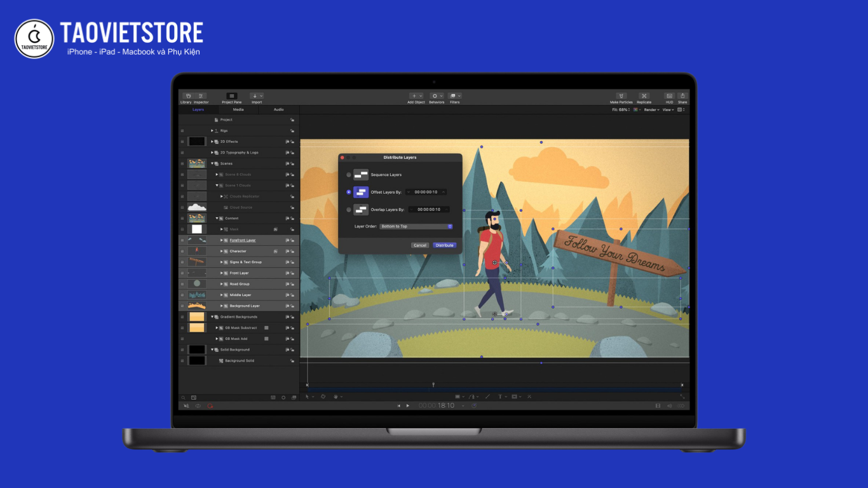
Task: Toggle visibility checkbox for the Rigs layer
Action: (x=182, y=131)
